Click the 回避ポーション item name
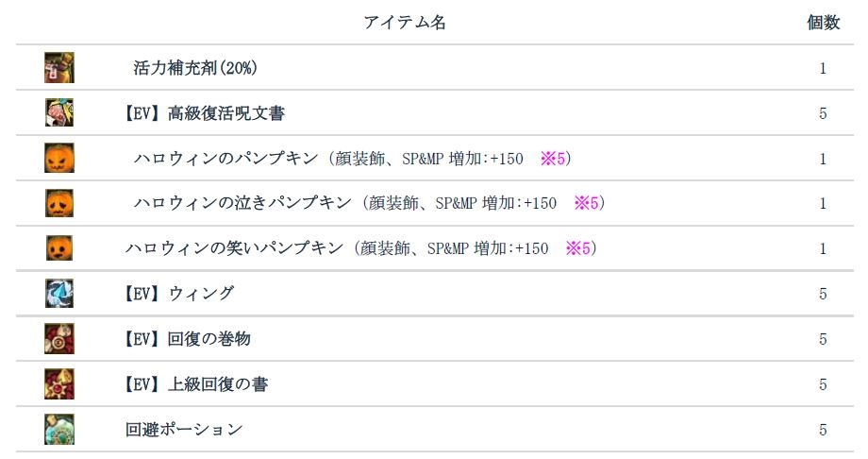868x459 pixels. click(x=184, y=430)
